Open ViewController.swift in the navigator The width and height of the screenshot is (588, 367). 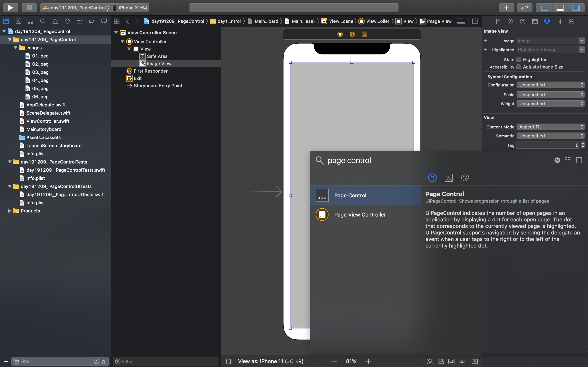48,121
